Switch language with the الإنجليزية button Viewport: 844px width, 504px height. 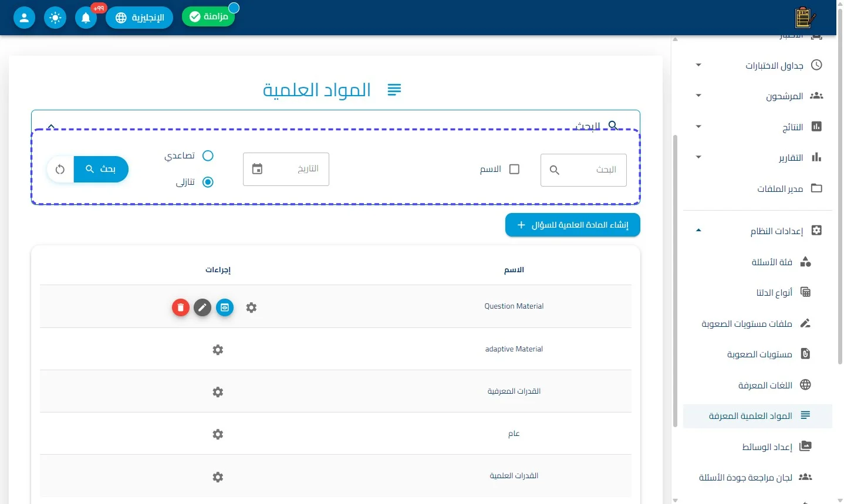point(140,18)
